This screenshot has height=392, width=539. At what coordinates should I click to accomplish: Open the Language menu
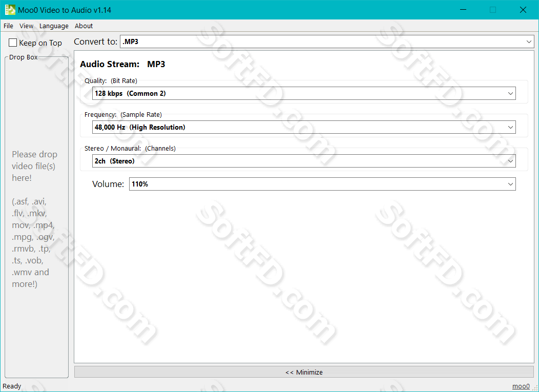tap(54, 26)
